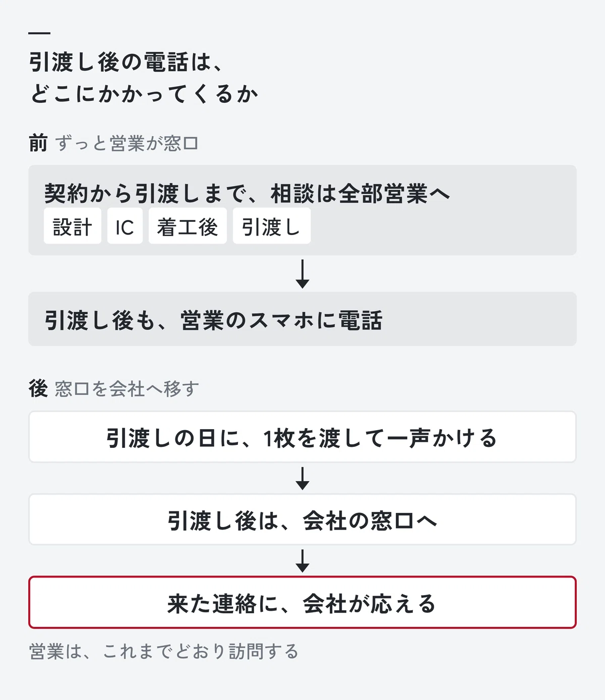This screenshot has height=700, width=605.
Task: Click the arrow below the 契約から引渡しまで box
Action: click(x=302, y=274)
